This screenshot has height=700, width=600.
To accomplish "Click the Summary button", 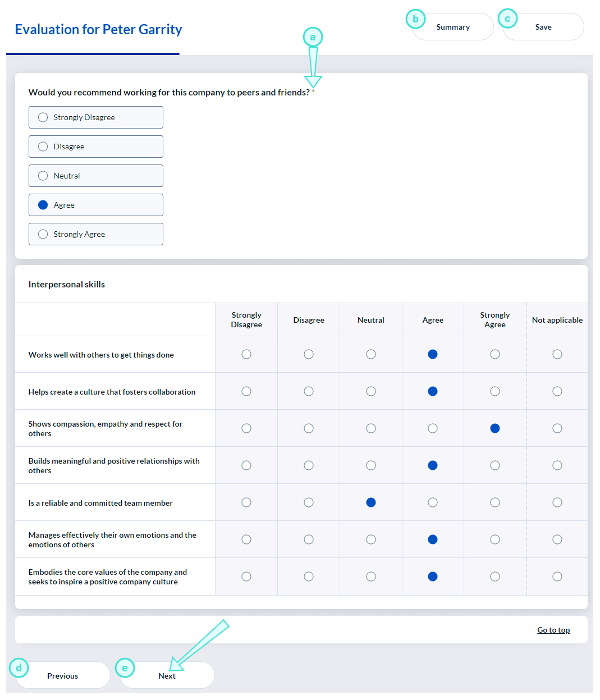I will [453, 27].
